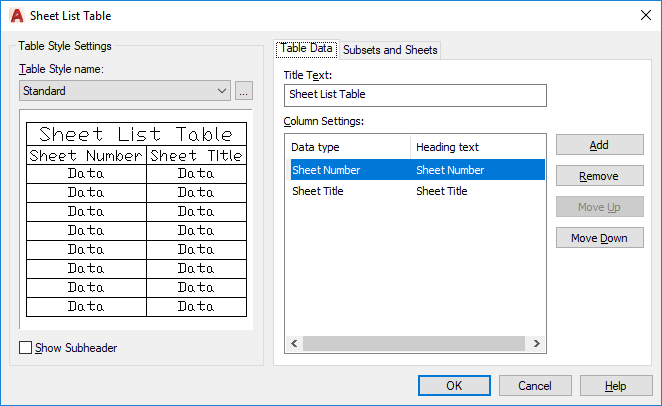Screen dimensions: 662x406
Task: Click the Title Text input field
Action: click(415, 95)
